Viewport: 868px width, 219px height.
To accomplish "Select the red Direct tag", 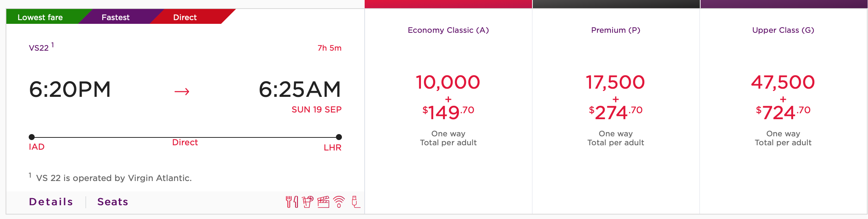I will coord(185,17).
